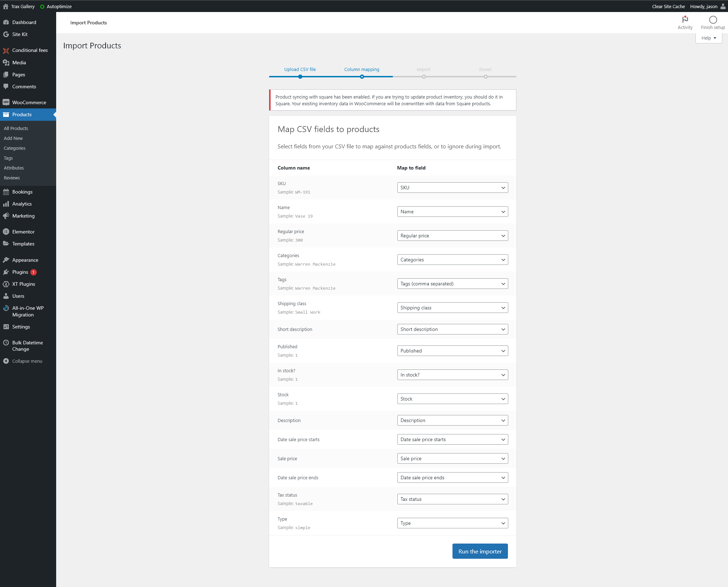The width and height of the screenshot is (728, 587).
Task: Open the Categories field dropdown
Action: (452, 260)
